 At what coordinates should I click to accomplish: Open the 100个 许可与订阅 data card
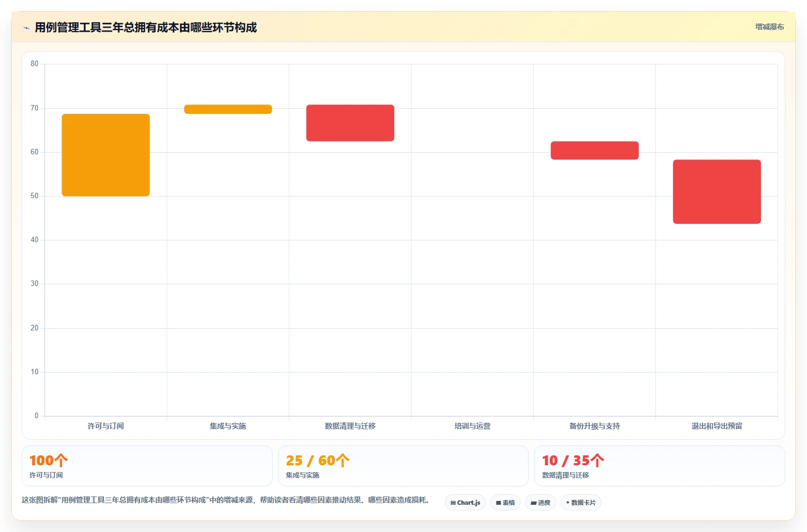pyautogui.click(x=147, y=466)
